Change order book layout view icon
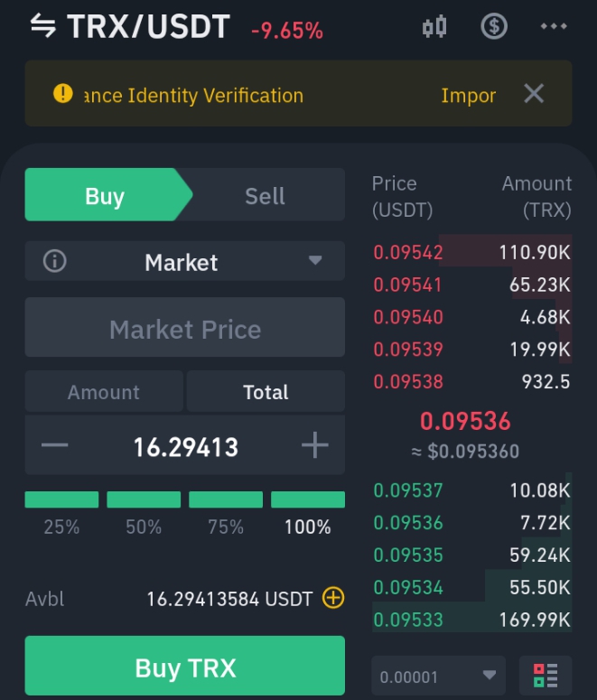 (546, 676)
